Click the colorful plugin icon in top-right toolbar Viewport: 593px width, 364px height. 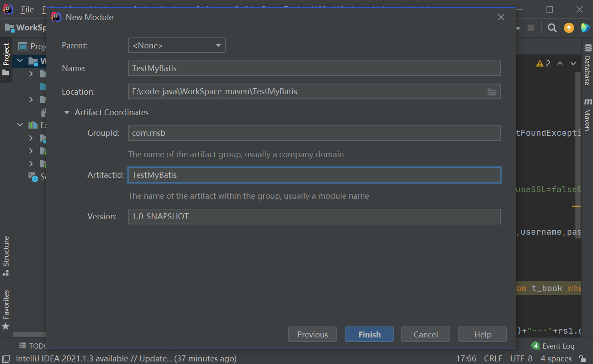[585, 28]
